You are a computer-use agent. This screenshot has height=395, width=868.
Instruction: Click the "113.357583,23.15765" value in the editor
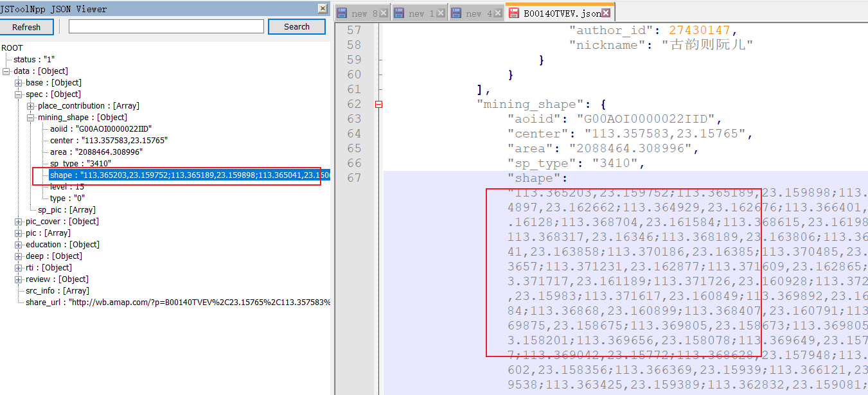[664, 134]
